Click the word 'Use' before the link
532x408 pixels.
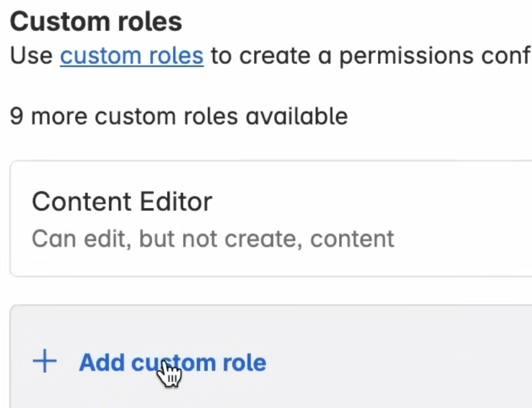click(32, 56)
